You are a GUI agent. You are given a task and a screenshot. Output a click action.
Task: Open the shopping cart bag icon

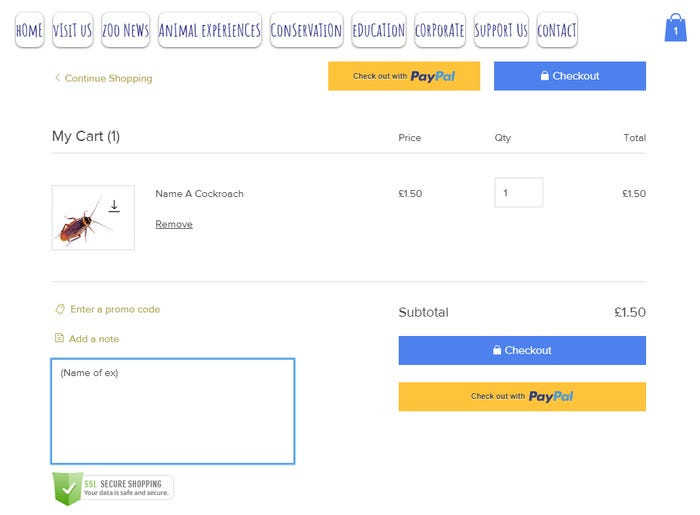click(x=675, y=29)
